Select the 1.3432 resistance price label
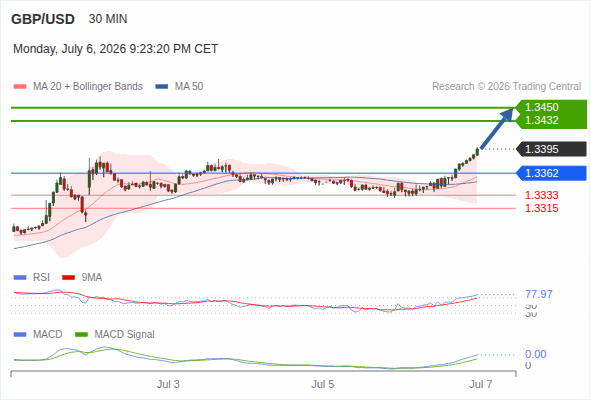The image size is (590, 400). [x=541, y=120]
